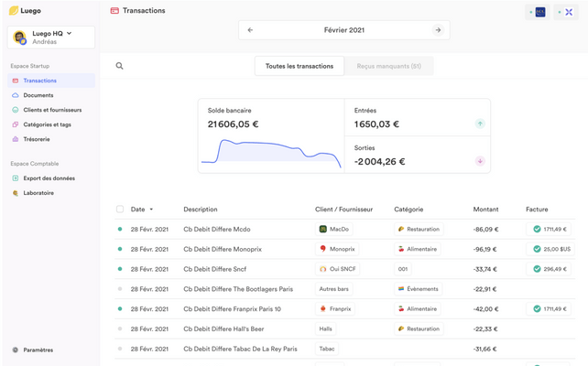Image resolution: width=588 pixels, height=366 pixels.
Task: Toggle status dot on Hall's Beer row
Action: coord(120,329)
